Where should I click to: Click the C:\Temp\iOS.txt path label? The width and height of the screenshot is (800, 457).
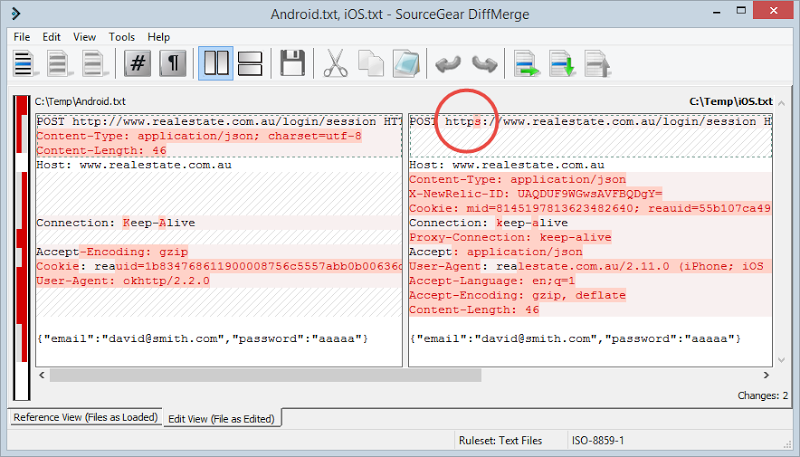tap(731, 101)
